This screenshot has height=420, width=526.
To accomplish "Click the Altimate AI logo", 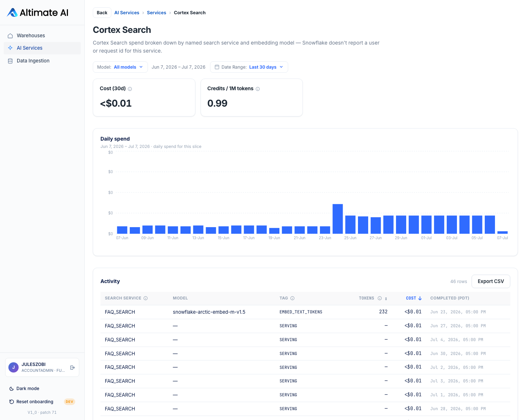I will tap(38, 12).
